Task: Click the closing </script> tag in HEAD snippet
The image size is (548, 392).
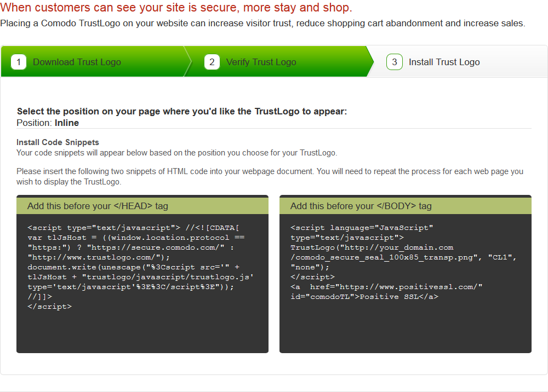Action: pyautogui.click(x=49, y=307)
